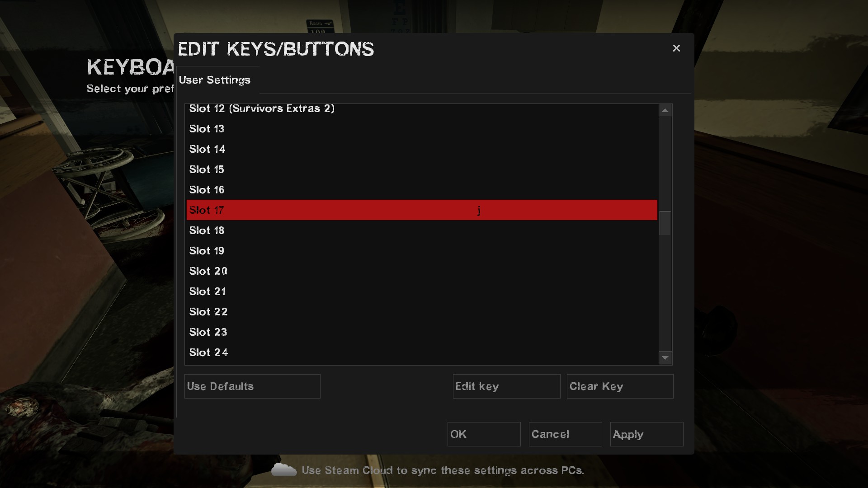Click the Clear Key button

pyautogui.click(x=620, y=386)
